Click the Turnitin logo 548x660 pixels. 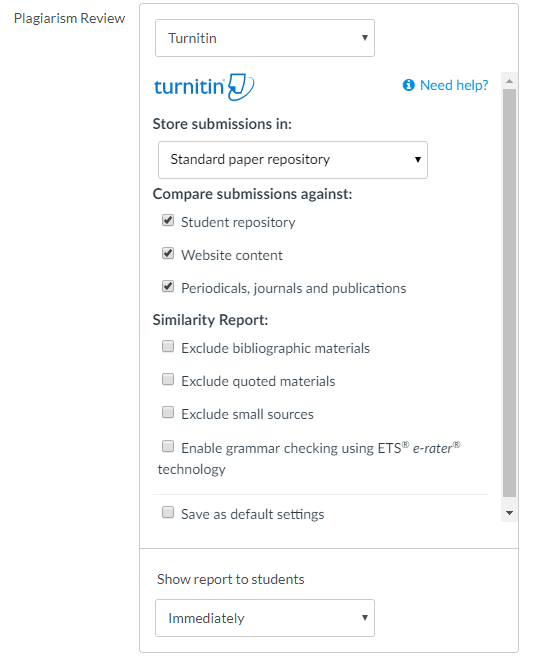tap(204, 87)
